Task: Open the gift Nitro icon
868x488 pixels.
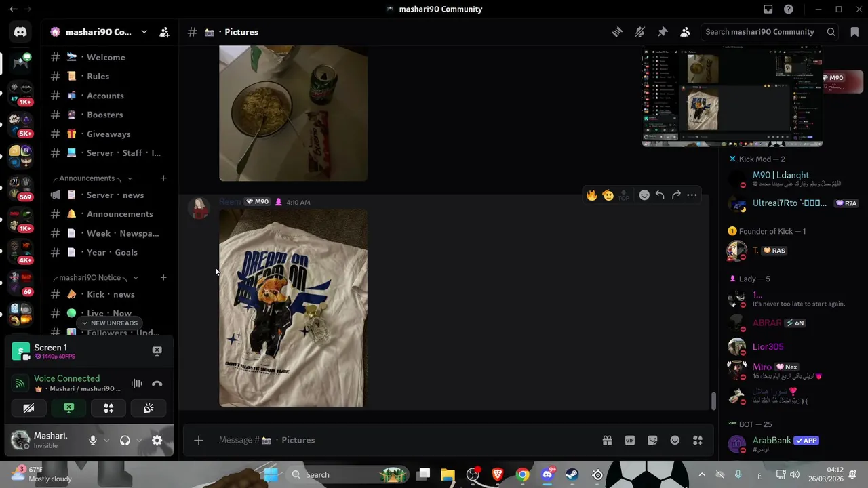Action: (x=608, y=441)
